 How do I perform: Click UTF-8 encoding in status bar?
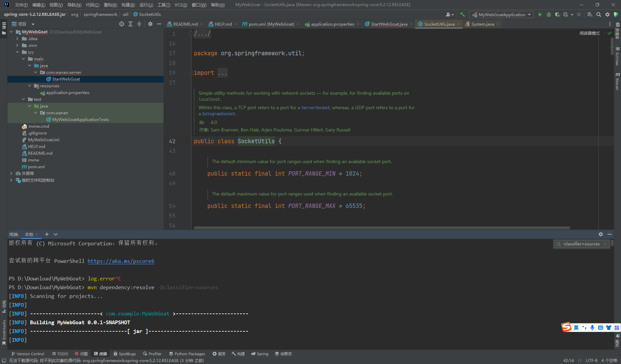click(591, 361)
